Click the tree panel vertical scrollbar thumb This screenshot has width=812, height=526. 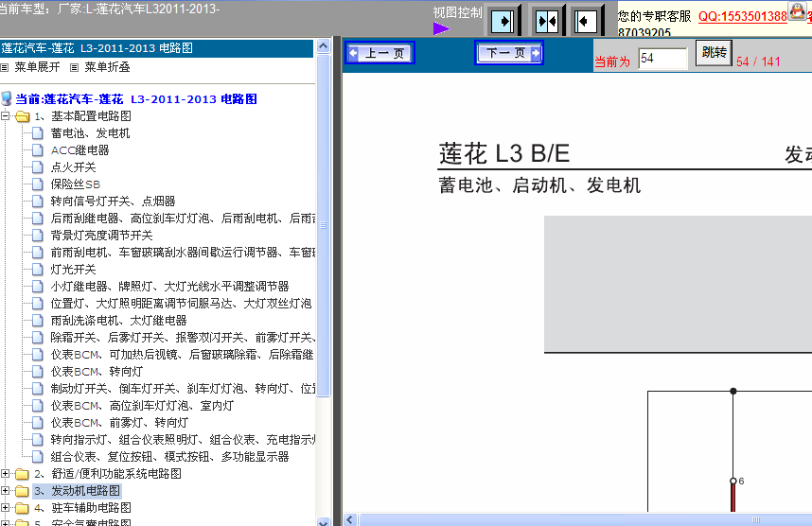[323, 226]
